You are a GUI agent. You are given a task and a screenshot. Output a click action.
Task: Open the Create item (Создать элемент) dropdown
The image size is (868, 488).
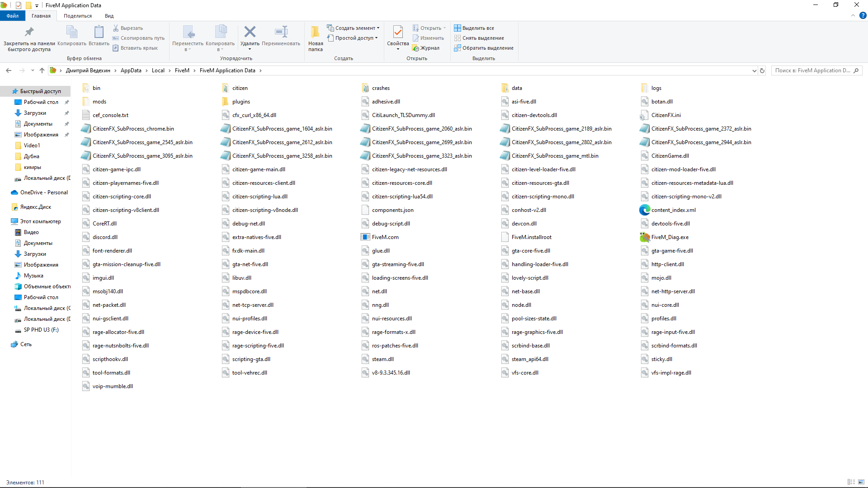(x=355, y=28)
